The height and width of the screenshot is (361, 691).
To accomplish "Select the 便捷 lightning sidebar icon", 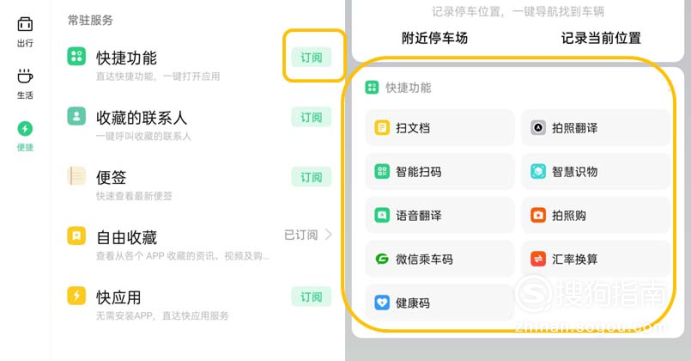I will (x=25, y=129).
